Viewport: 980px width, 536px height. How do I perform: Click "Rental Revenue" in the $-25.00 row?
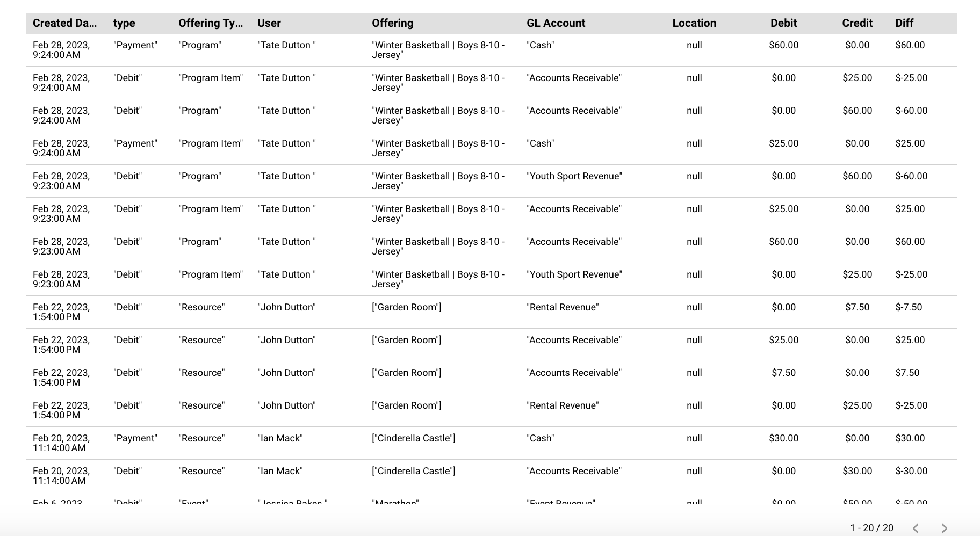(563, 405)
